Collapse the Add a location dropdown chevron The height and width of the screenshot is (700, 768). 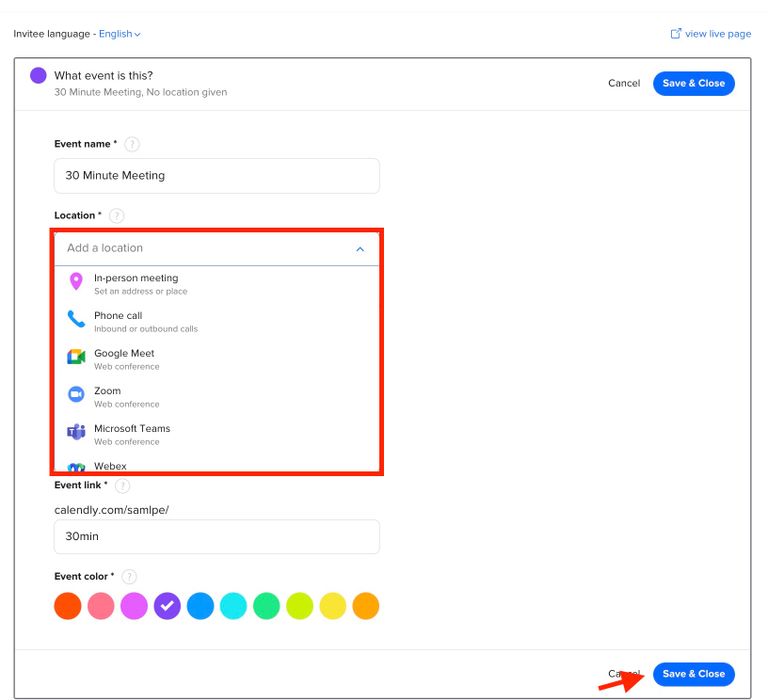tap(360, 249)
